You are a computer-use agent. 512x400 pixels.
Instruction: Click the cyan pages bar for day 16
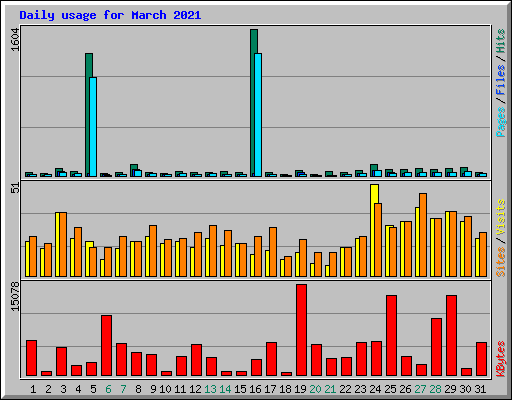[x=258, y=115]
